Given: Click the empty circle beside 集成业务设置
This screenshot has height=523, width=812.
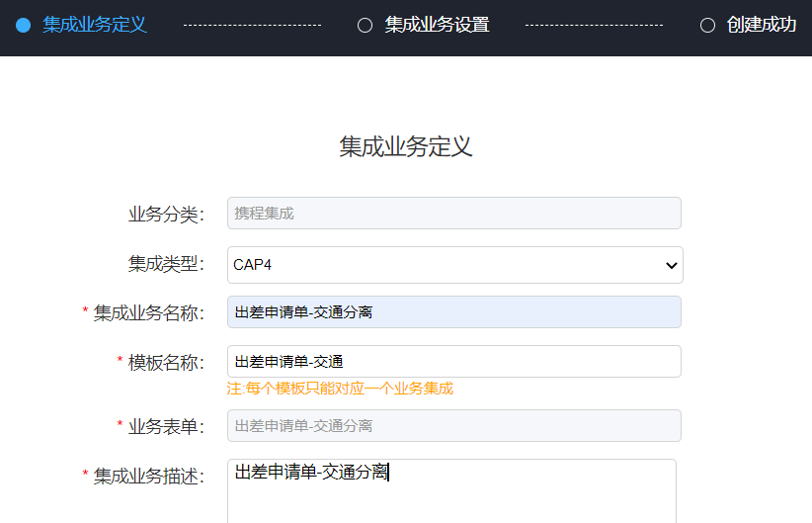Looking at the screenshot, I should (365, 26).
